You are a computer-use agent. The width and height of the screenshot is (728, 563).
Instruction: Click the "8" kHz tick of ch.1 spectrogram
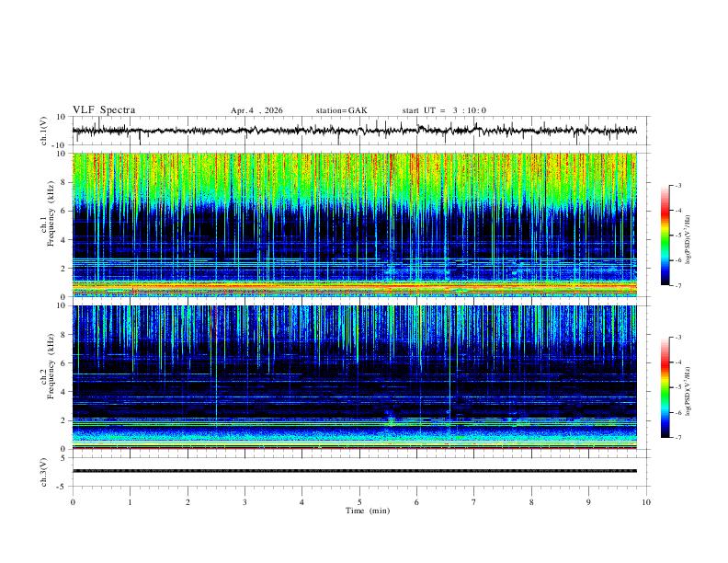(64, 182)
